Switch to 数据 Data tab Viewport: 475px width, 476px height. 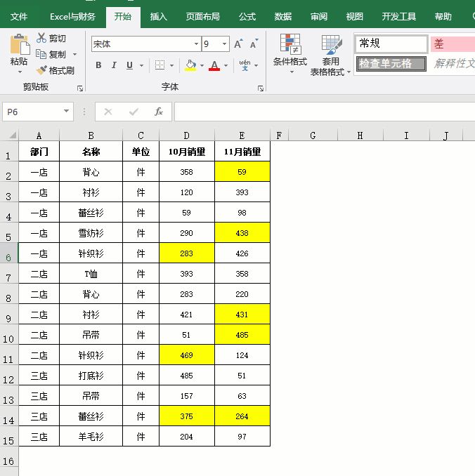[x=283, y=16]
